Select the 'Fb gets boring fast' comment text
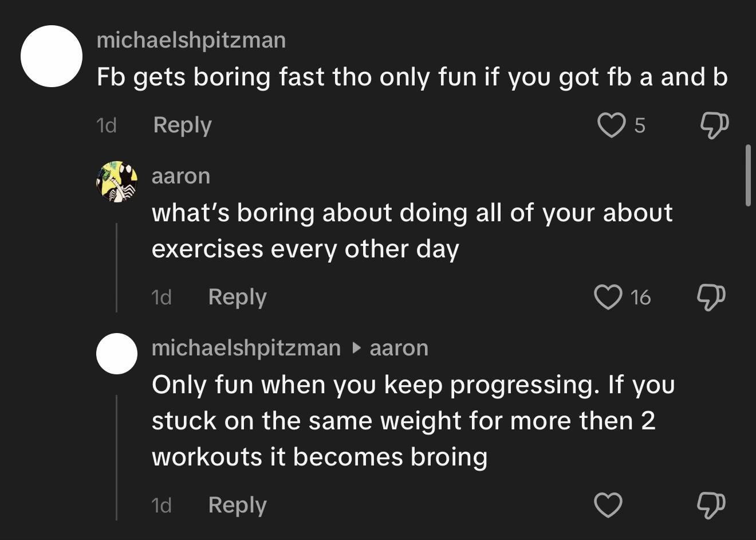 pyautogui.click(x=412, y=77)
